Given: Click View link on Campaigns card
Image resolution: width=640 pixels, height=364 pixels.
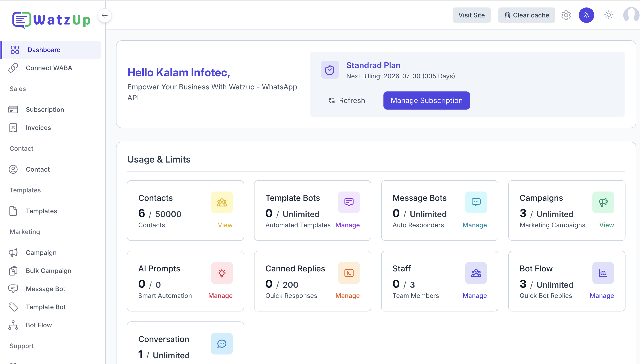Looking at the screenshot, I should 606,225.
